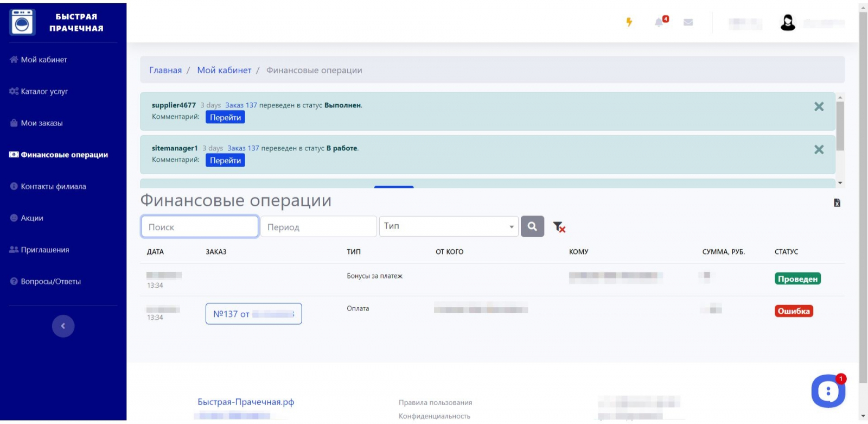The width and height of the screenshot is (868, 424).
Task: Click Мой кабинет breadcrumb link
Action: pyautogui.click(x=224, y=70)
